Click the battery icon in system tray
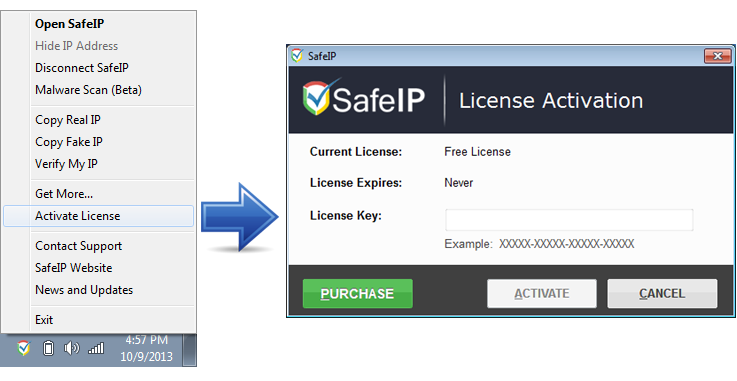This screenshot has width=737, height=381. [x=48, y=348]
